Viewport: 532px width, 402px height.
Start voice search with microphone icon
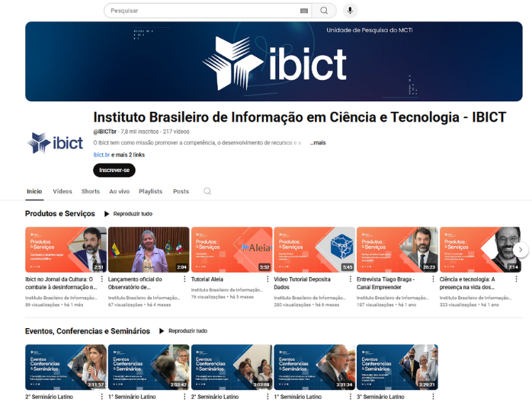pyautogui.click(x=350, y=11)
